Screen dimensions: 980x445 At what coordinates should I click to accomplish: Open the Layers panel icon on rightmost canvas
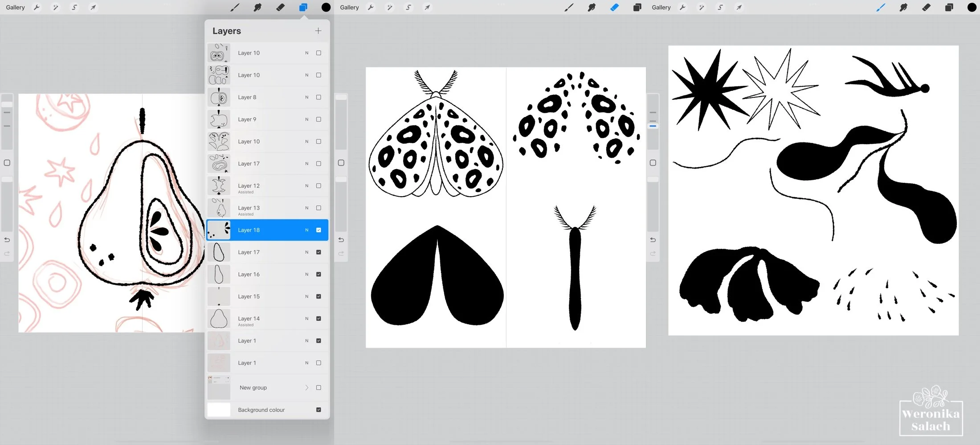(x=949, y=7)
